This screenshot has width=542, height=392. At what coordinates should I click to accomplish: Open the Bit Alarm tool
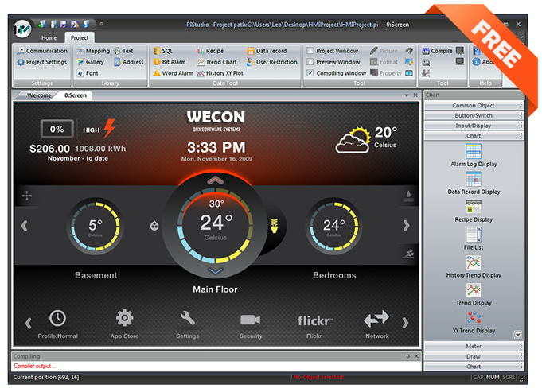(x=170, y=62)
